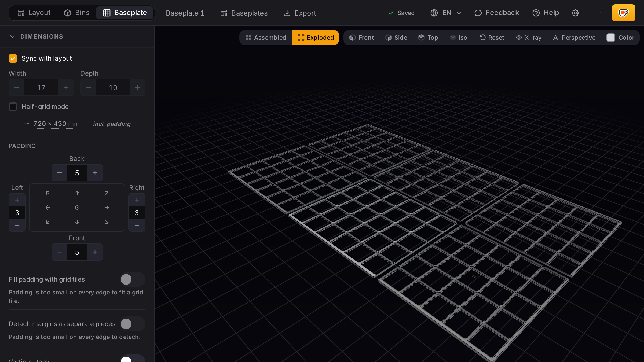Image resolution: width=644 pixels, height=362 pixels.
Task: Toggle X-ray view
Action: [529, 38]
